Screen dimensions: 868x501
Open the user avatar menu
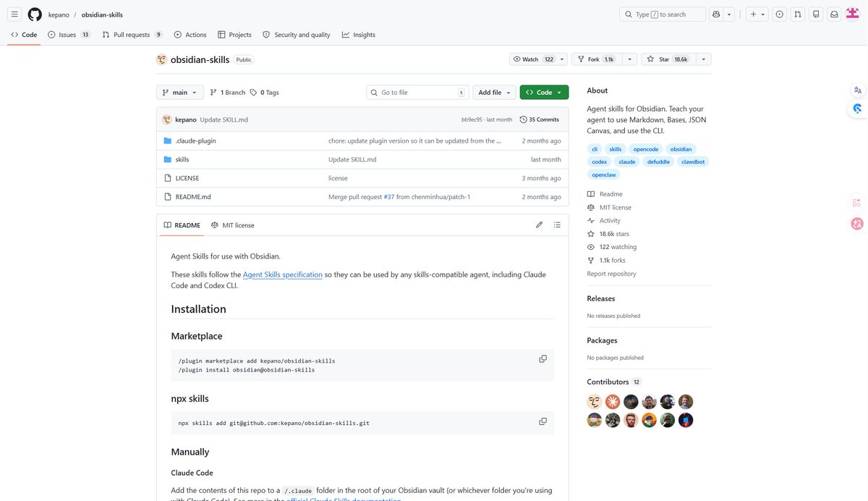coord(853,14)
